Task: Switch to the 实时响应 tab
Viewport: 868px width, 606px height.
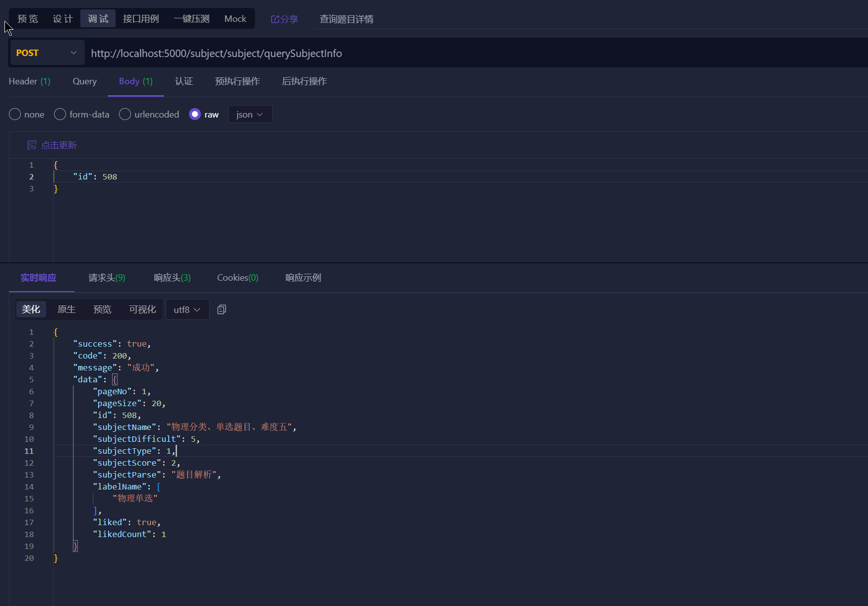Action: [39, 278]
